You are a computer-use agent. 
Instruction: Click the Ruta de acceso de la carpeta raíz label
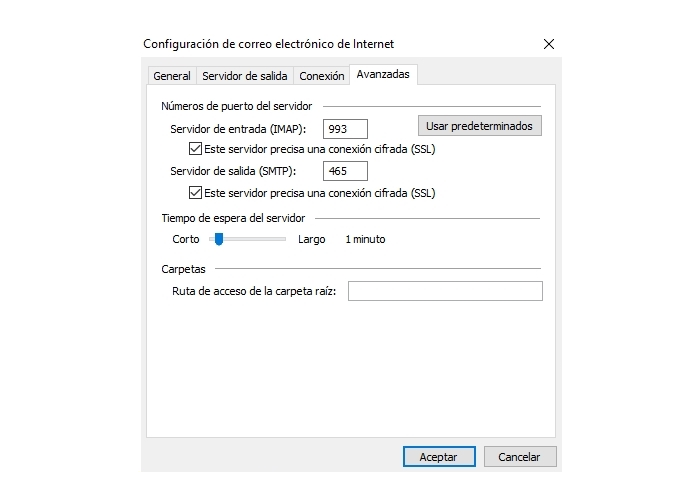[x=254, y=291]
